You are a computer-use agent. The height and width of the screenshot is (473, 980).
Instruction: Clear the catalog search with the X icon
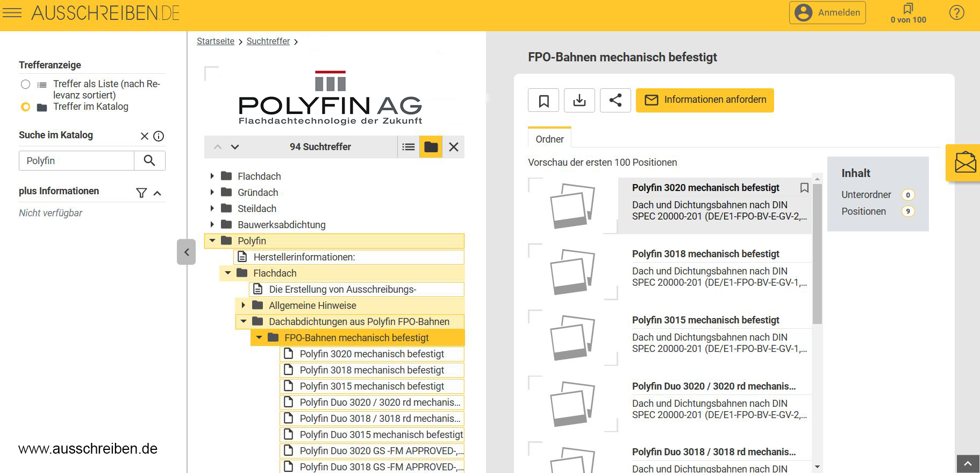(144, 136)
